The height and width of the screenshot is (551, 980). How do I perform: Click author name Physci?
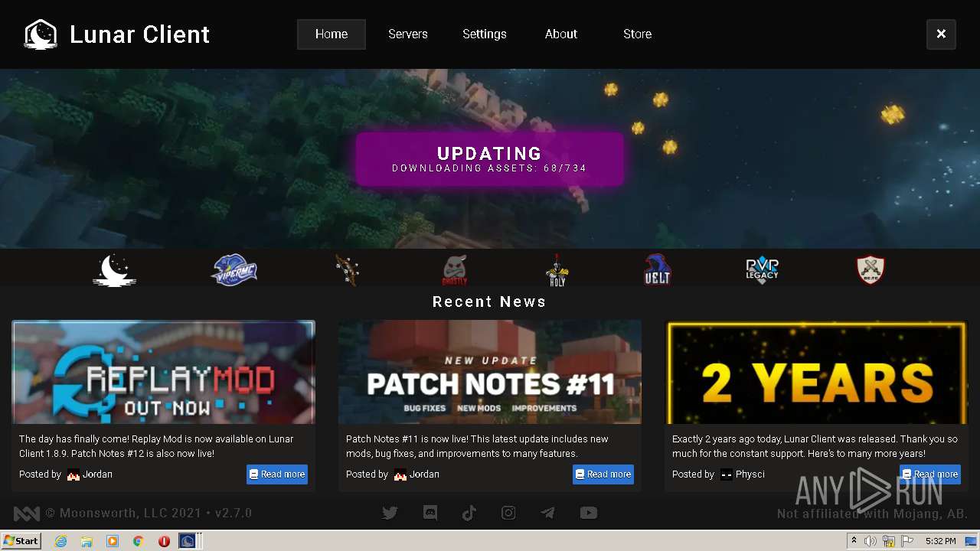click(x=750, y=474)
